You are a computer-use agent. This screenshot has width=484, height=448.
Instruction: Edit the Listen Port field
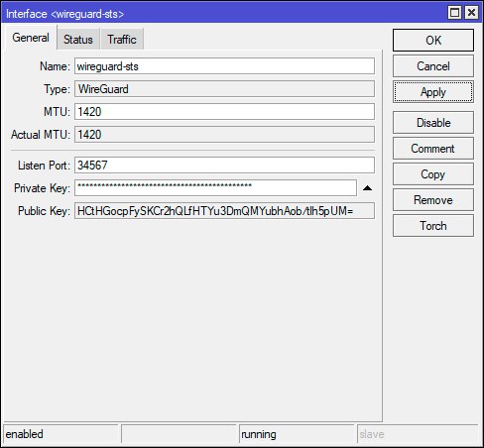coord(224,165)
